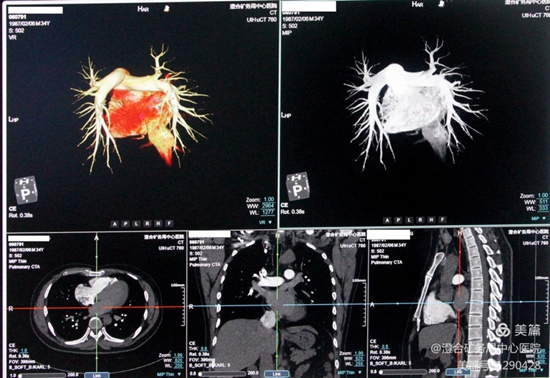Select foot 'F' view in MIP panel
The height and width of the screenshot is (378, 550).
[442, 220]
